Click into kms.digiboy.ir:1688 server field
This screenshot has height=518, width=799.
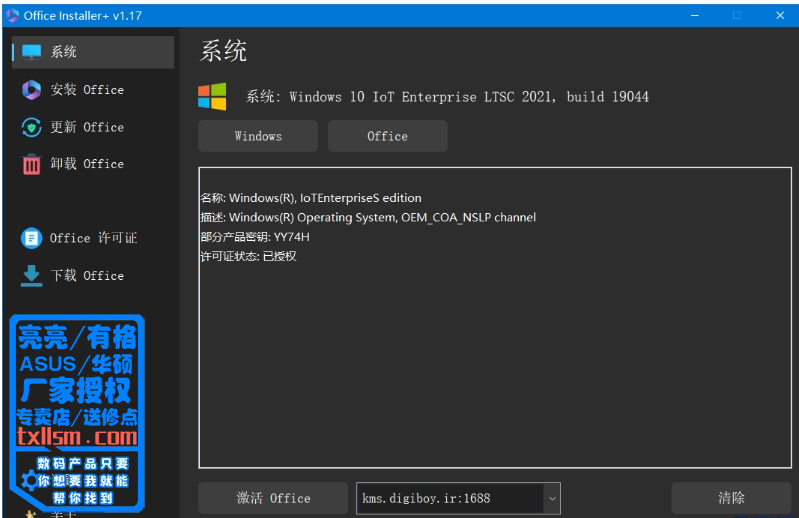click(450, 498)
